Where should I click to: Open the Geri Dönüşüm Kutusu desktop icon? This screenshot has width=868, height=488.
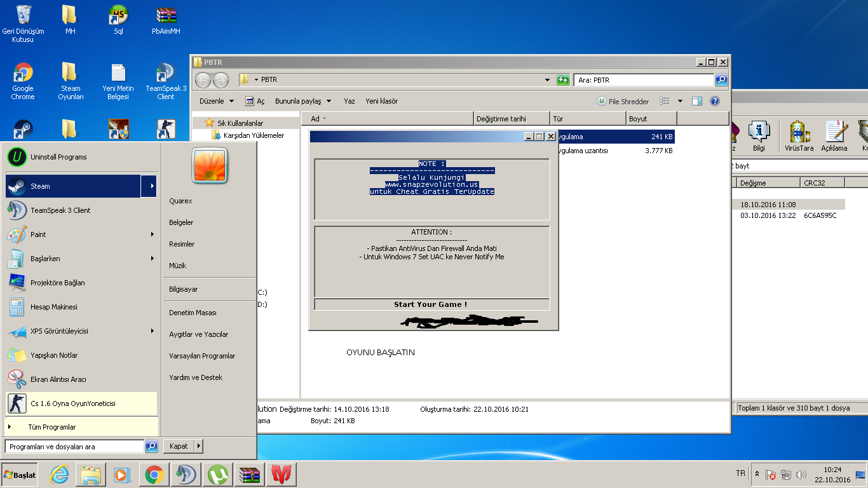(x=23, y=24)
